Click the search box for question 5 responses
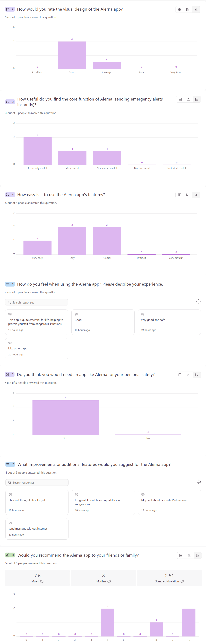The image size is (206, 644). pyautogui.click(x=37, y=302)
